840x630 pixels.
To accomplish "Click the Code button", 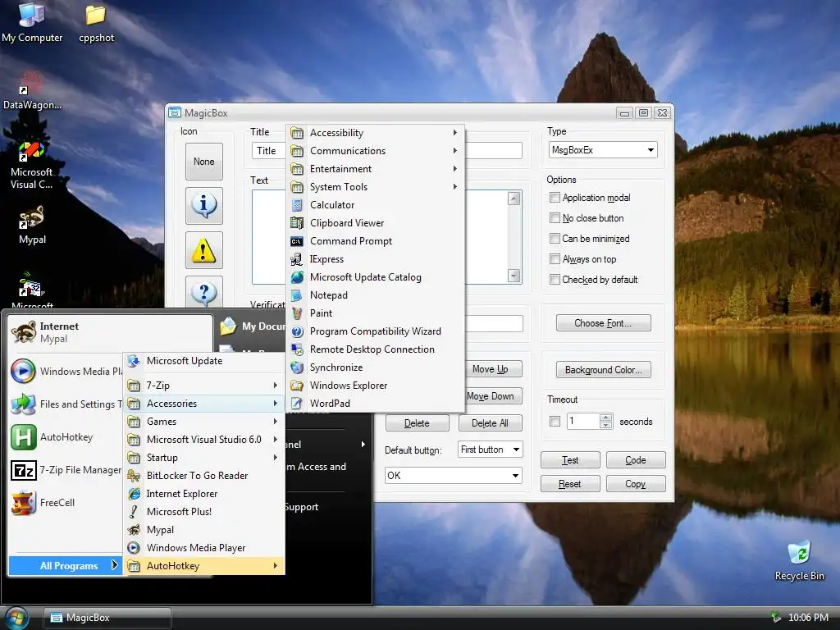I will (636, 460).
